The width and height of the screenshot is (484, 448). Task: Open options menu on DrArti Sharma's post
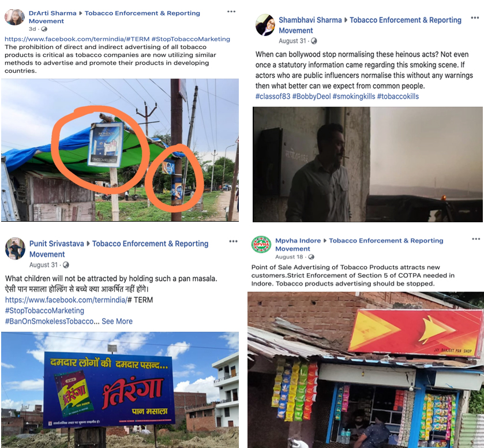tap(231, 12)
